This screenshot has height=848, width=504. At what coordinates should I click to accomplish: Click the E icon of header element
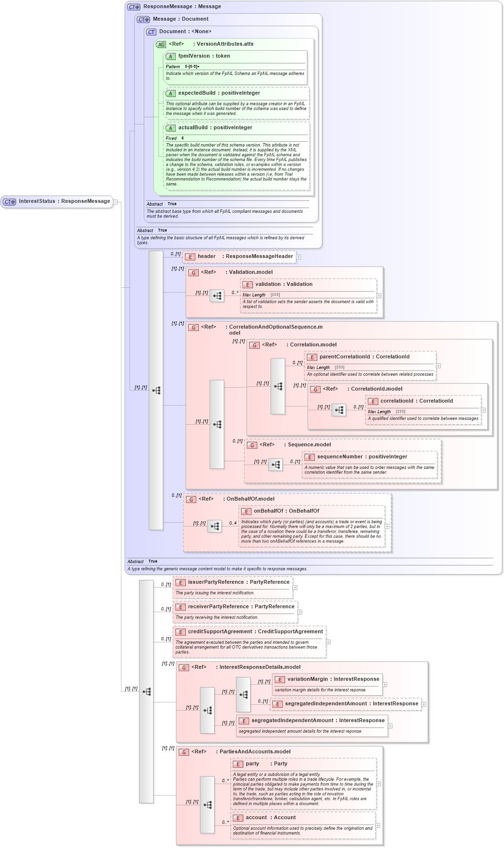190,257
